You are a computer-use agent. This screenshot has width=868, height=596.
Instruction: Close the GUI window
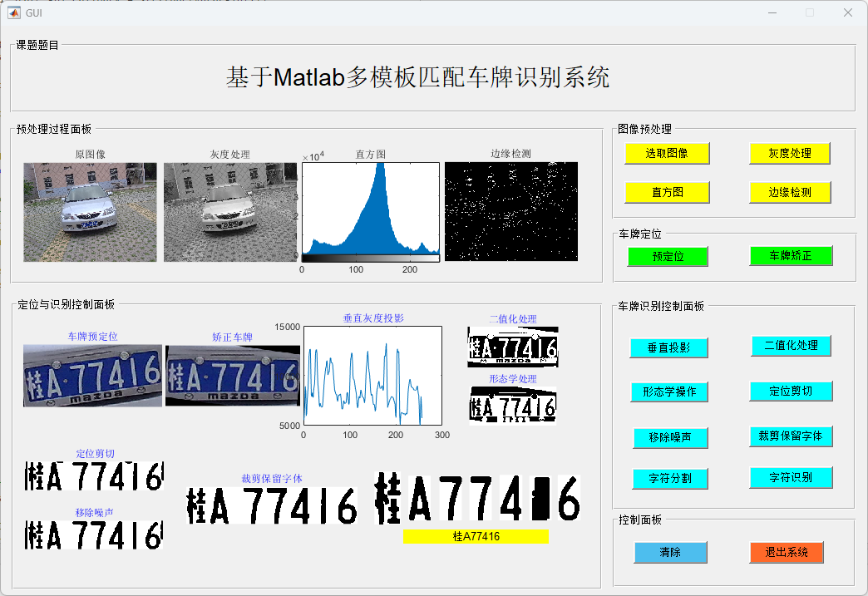click(847, 12)
